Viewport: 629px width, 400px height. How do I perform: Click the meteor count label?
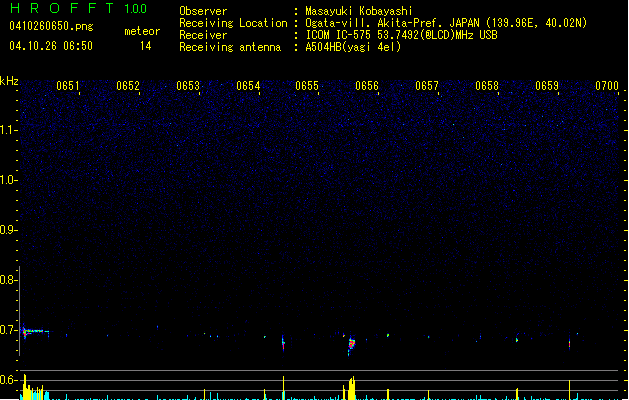click(x=142, y=31)
